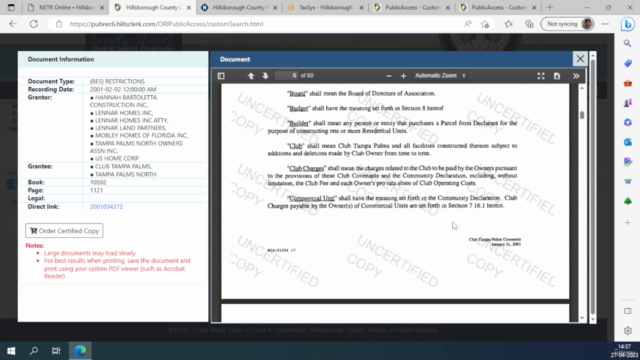Zoom in the PDF document

(403, 76)
